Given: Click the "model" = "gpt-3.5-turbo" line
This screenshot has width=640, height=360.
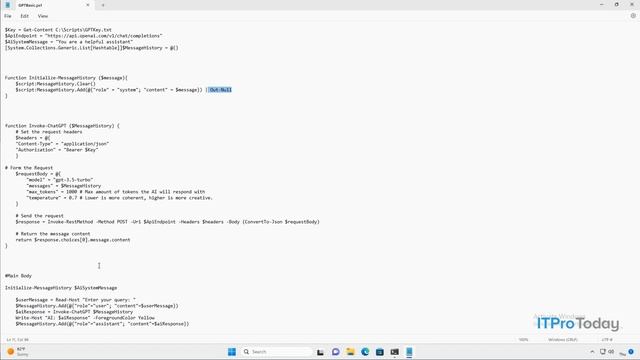Looking at the screenshot, I should (60, 180).
